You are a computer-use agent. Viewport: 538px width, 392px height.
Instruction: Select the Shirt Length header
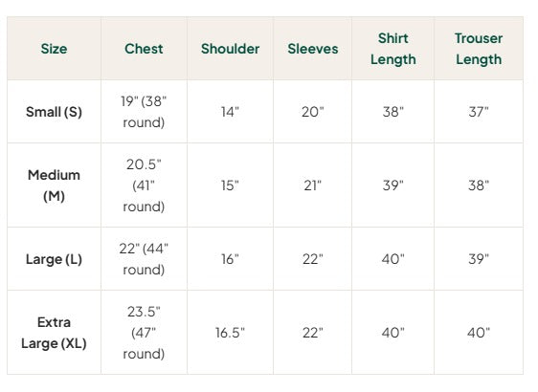point(393,49)
